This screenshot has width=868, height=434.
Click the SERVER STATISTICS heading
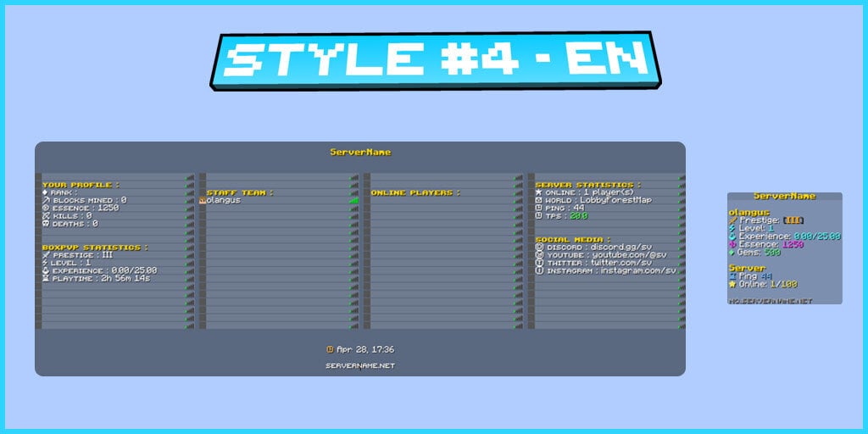(x=588, y=185)
